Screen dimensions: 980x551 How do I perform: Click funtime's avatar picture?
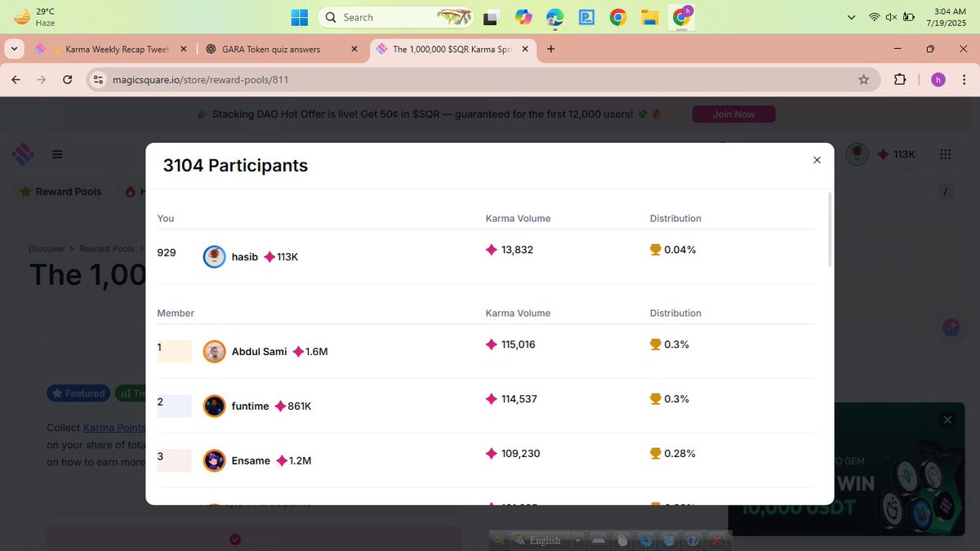pyautogui.click(x=214, y=406)
